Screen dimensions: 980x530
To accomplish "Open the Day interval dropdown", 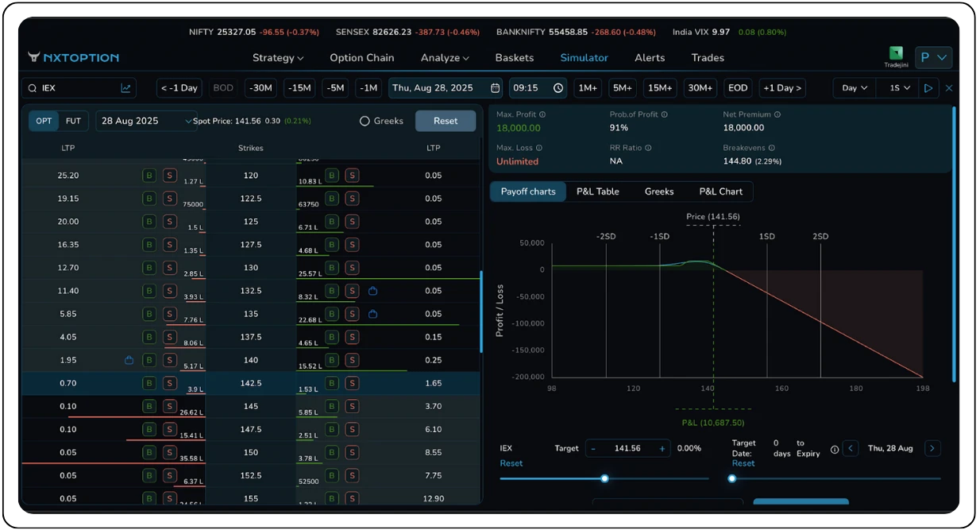I will [855, 88].
